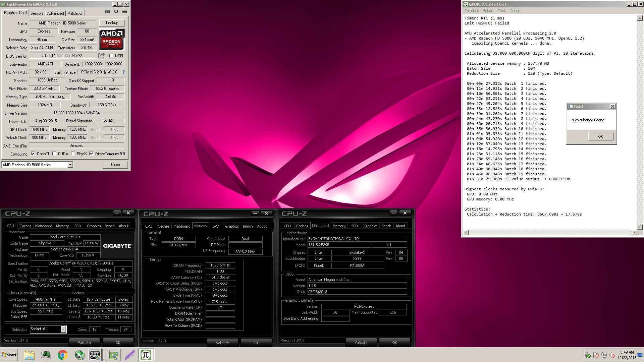Open the Submit menu in GPUPI
This screenshot has width=644, height=362.
tap(488, 11)
